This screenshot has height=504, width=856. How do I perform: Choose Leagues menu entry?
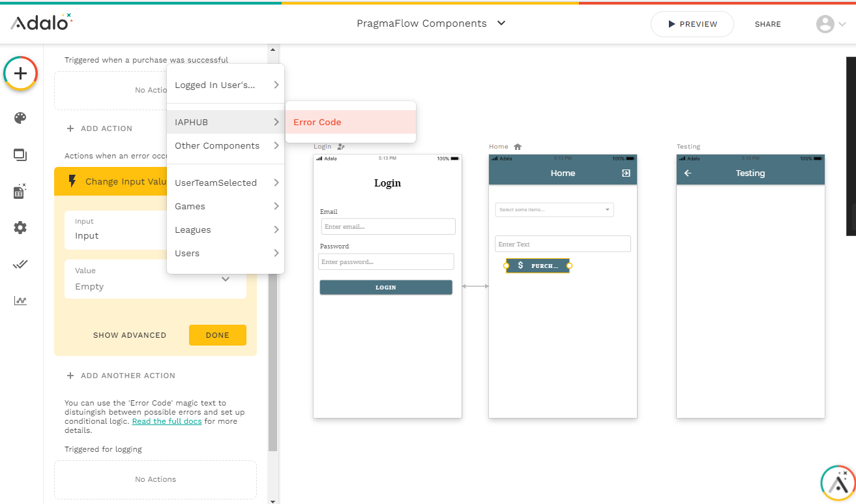point(226,230)
